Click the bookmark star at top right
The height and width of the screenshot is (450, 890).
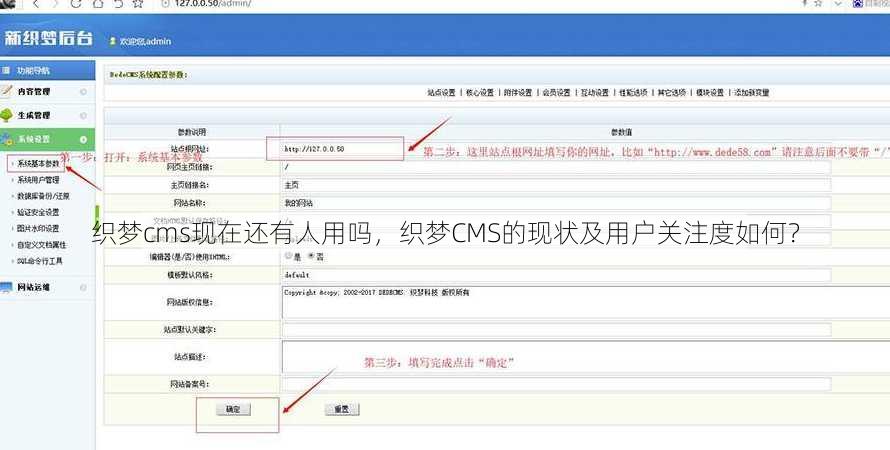tap(818, 3)
